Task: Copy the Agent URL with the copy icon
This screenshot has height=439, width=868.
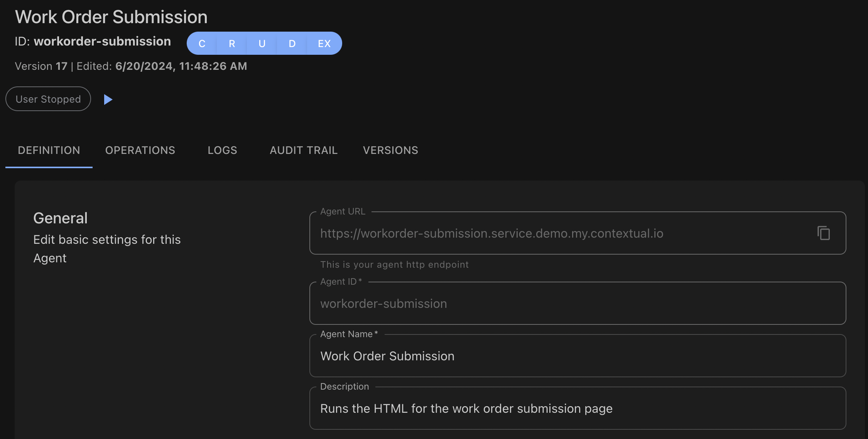Action: coord(823,233)
